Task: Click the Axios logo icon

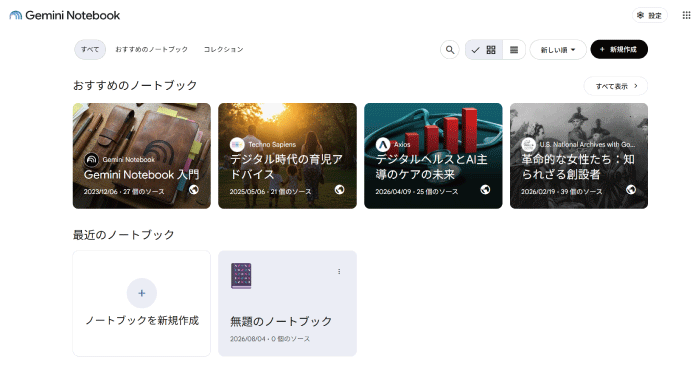Action: (383, 144)
